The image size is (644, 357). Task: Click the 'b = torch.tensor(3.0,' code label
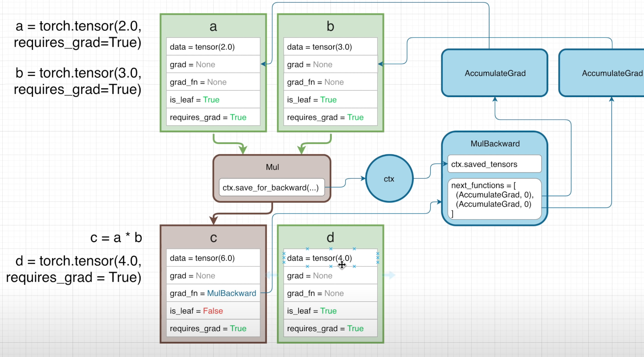[79, 73]
